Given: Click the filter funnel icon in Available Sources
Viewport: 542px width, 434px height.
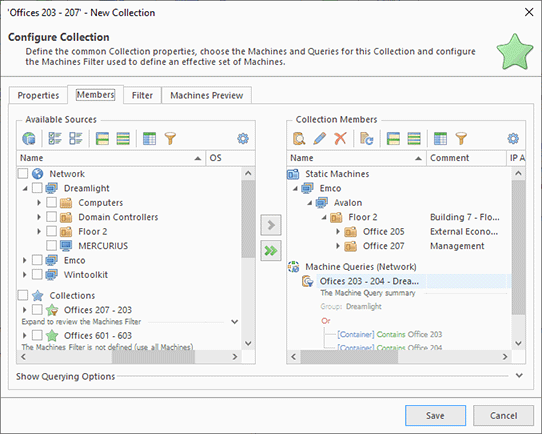Looking at the screenshot, I should (170, 139).
